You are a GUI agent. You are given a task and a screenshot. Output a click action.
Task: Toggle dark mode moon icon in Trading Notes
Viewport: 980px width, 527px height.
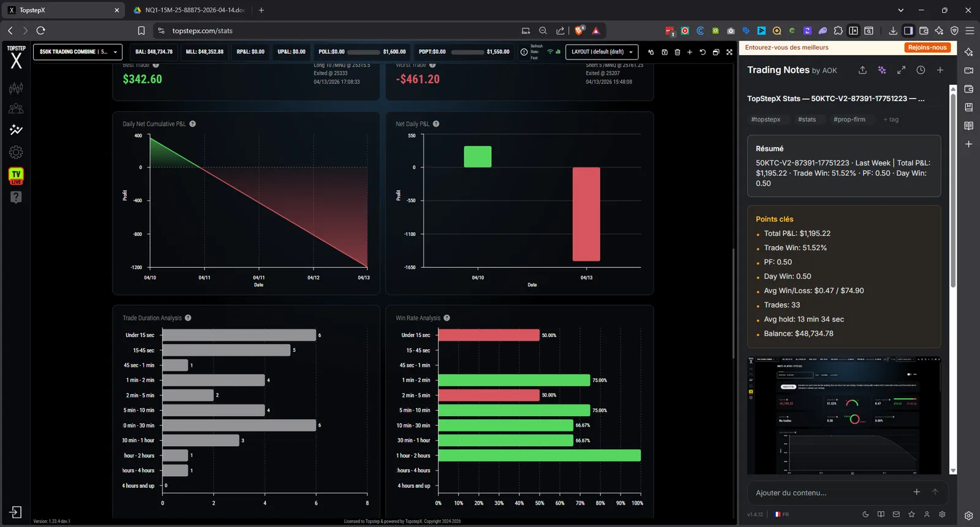(865, 514)
